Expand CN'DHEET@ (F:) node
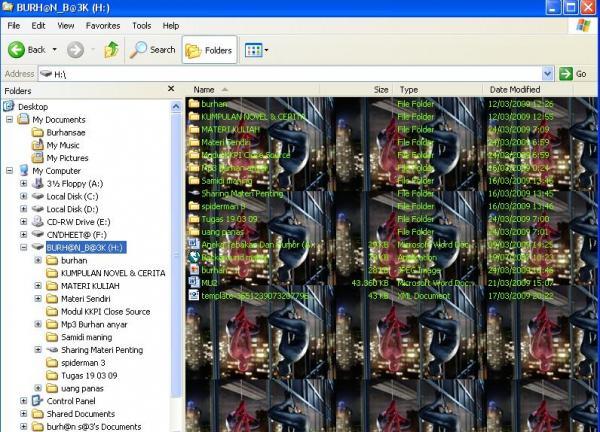The image size is (600, 432). tap(24, 235)
